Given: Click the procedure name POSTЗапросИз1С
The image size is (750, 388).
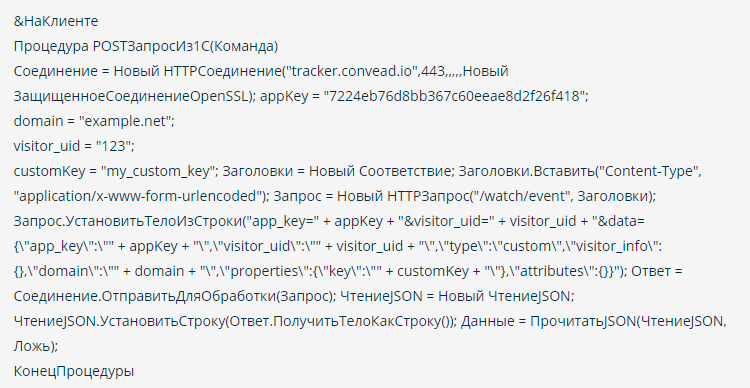Looking at the screenshot, I should click(x=151, y=46).
